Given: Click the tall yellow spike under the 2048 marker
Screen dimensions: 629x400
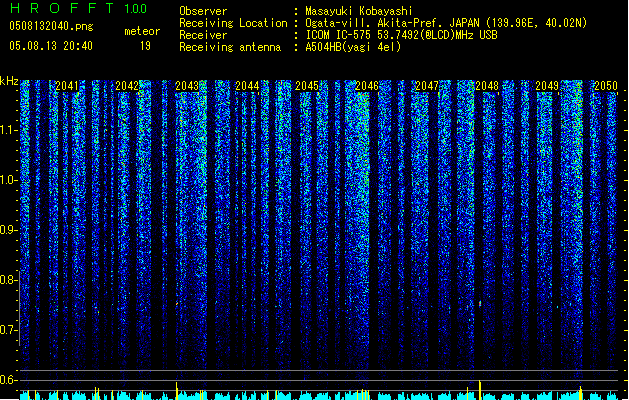Looking at the screenshot, I should click(x=480, y=390).
